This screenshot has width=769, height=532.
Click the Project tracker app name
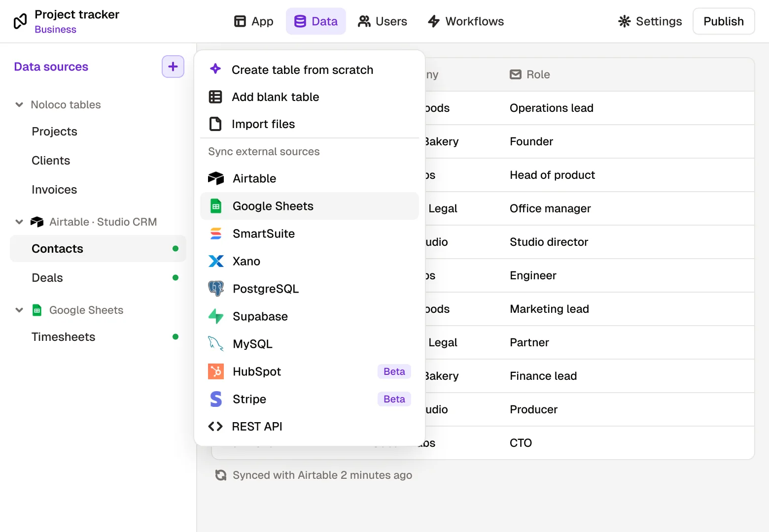[77, 14]
